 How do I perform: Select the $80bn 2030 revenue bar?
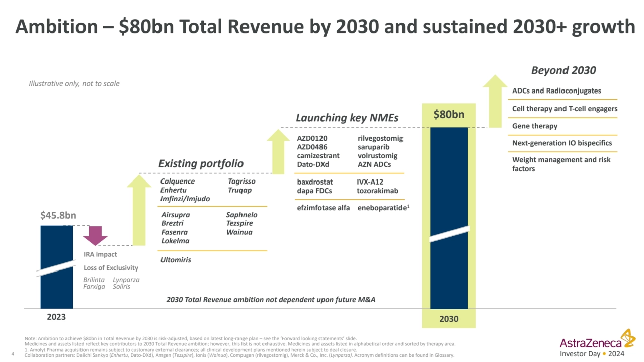[449, 218]
